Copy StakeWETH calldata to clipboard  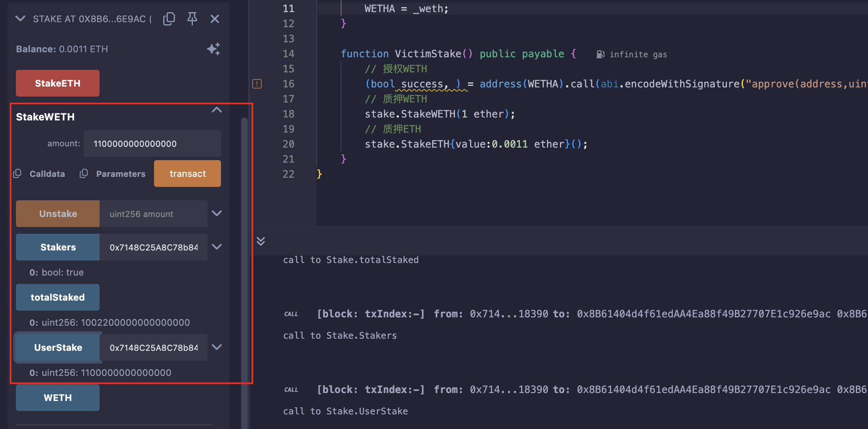coord(17,174)
